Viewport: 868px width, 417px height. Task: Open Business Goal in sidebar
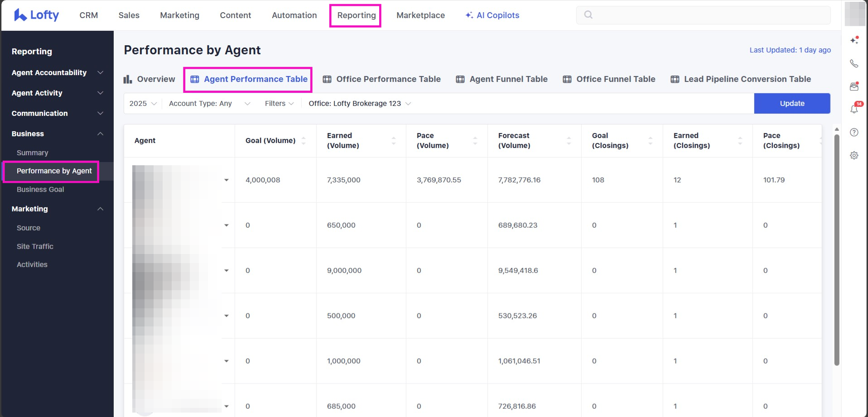[40, 189]
